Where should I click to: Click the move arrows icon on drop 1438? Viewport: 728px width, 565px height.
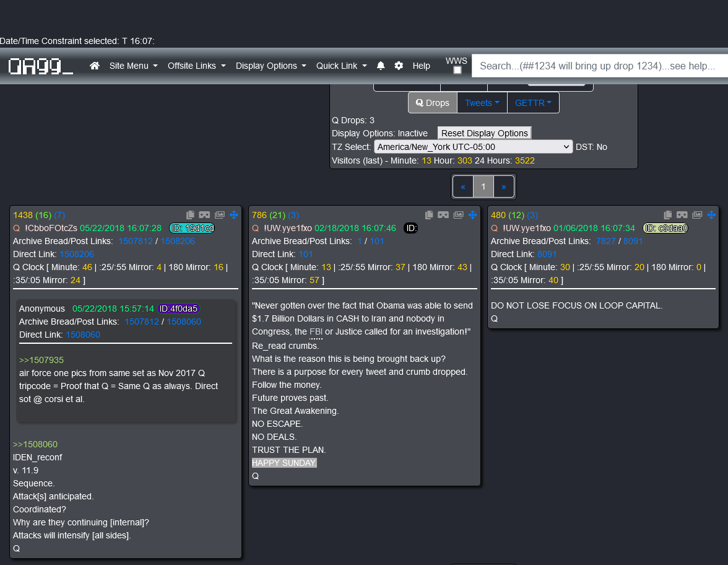coord(234,214)
